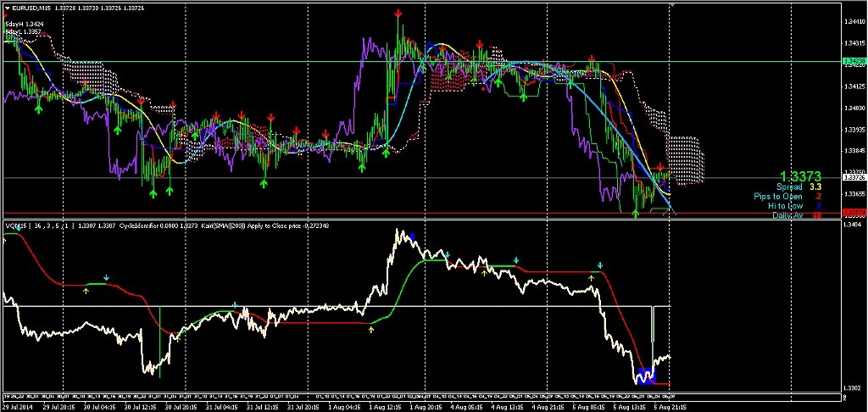Click the 1.33845 price axis label
The height and width of the screenshot is (412, 868).
853,151
